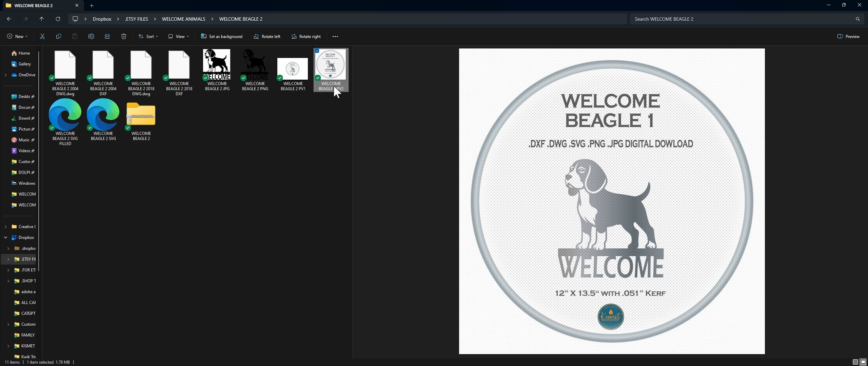Image resolution: width=868 pixels, height=366 pixels.
Task: Delete the selected file
Action: [123, 36]
